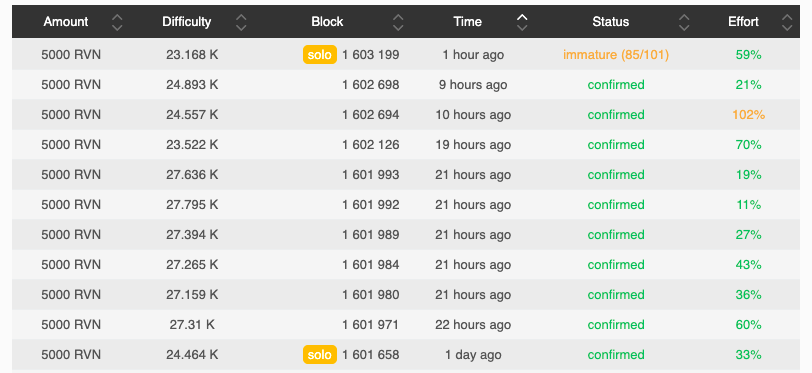
Task: Click the Block column header label
Action: click(327, 22)
